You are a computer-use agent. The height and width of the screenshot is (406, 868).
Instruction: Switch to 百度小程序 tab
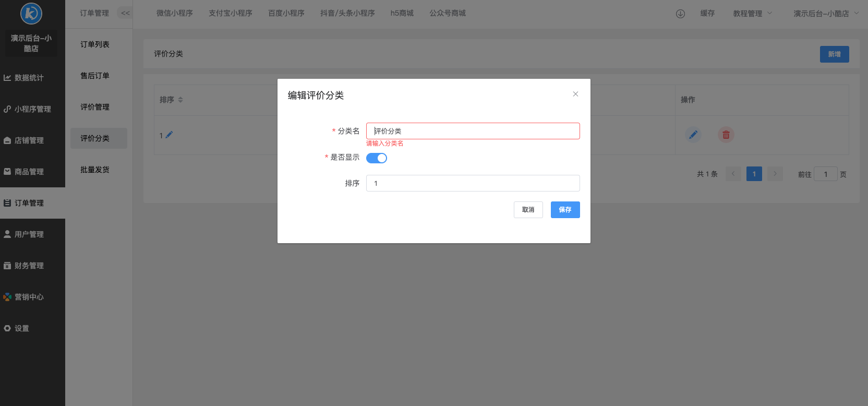pos(286,13)
